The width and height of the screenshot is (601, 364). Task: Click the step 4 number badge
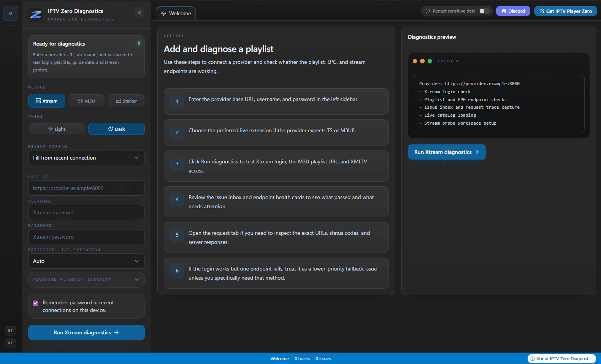point(177,199)
